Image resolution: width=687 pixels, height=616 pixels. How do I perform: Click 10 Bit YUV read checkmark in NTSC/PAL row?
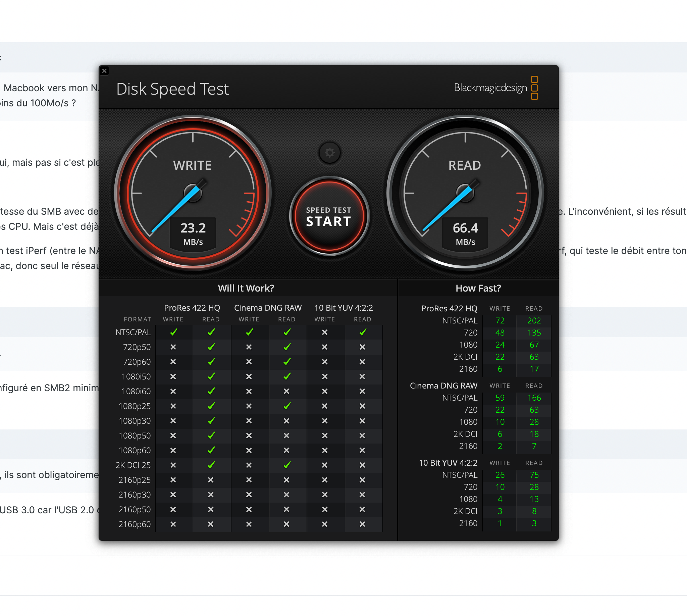point(363,332)
